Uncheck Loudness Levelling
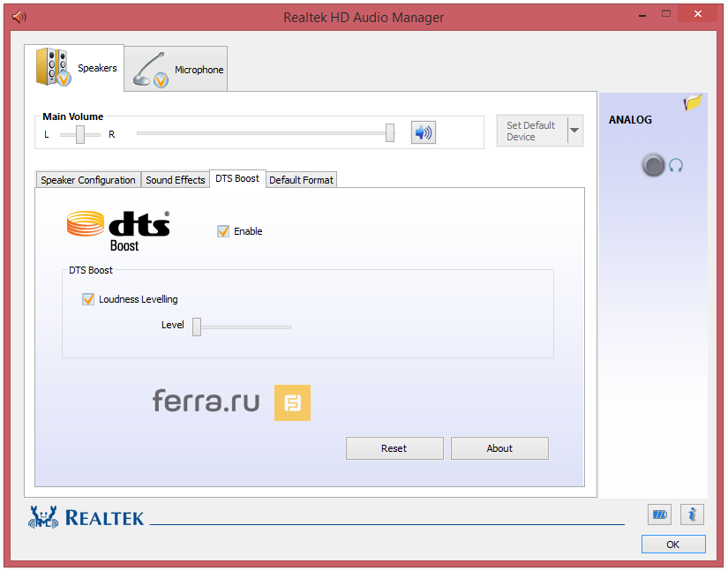Image resolution: width=728 pixels, height=571 pixels. pos(88,298)
